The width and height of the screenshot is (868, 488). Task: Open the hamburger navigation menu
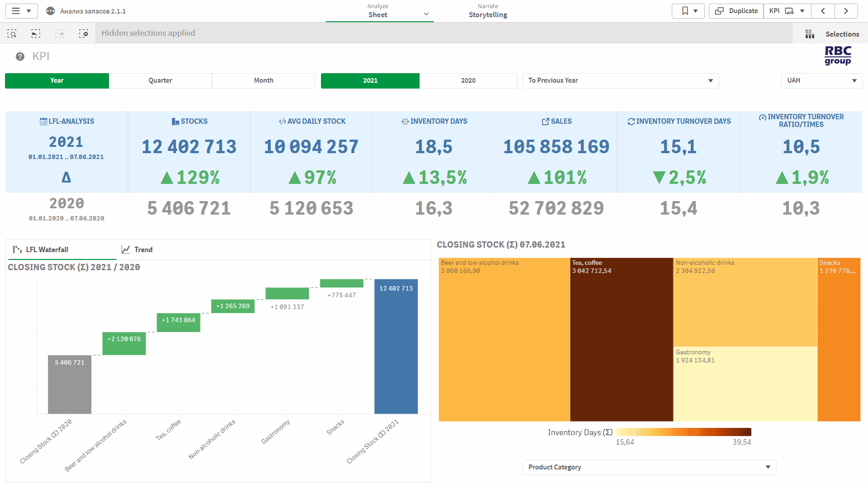coord(16,11)
